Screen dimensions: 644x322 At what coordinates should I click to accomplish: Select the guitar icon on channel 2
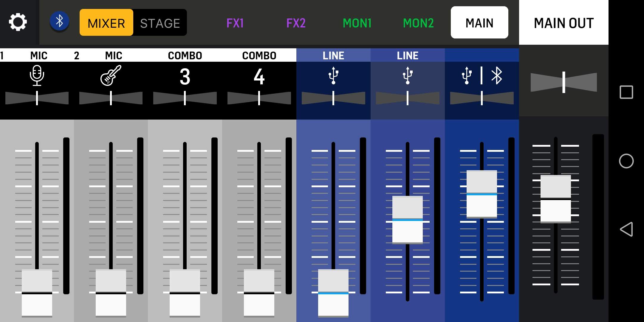(x=111, y=76)
